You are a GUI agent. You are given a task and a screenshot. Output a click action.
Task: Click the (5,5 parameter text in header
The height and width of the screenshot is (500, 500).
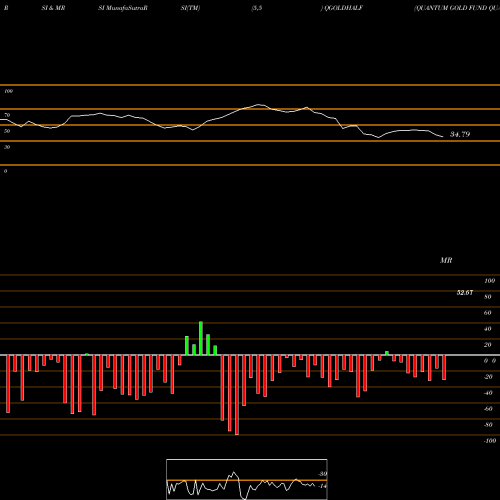(x=257, y=8)
